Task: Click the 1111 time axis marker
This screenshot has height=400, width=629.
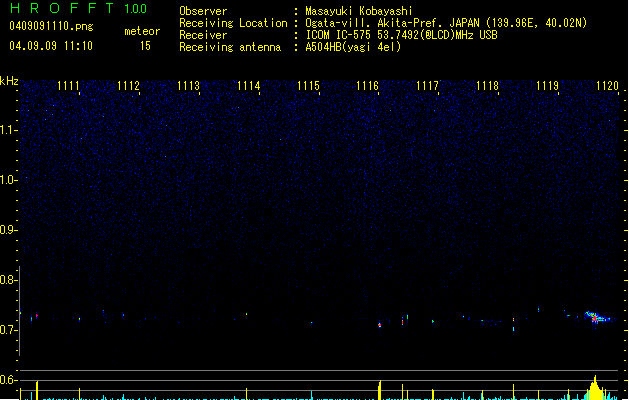Action: 69,86
